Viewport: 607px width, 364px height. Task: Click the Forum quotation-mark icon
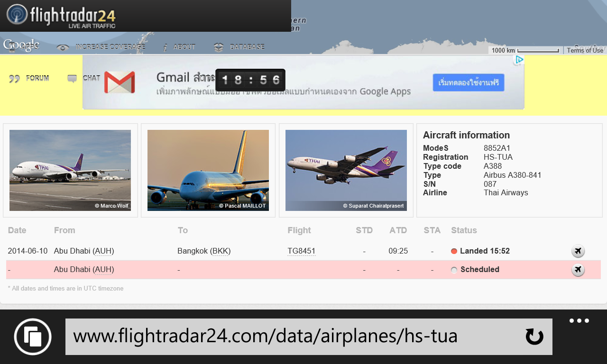click(x=14, y=79)
